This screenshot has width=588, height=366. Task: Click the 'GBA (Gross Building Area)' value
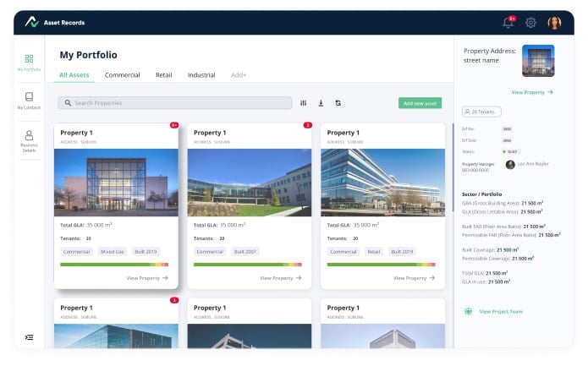pyautogui.click(x=532, y=203)
